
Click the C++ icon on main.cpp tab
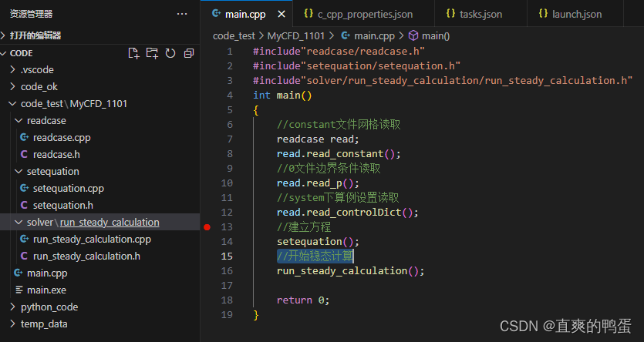coord(216,14)
